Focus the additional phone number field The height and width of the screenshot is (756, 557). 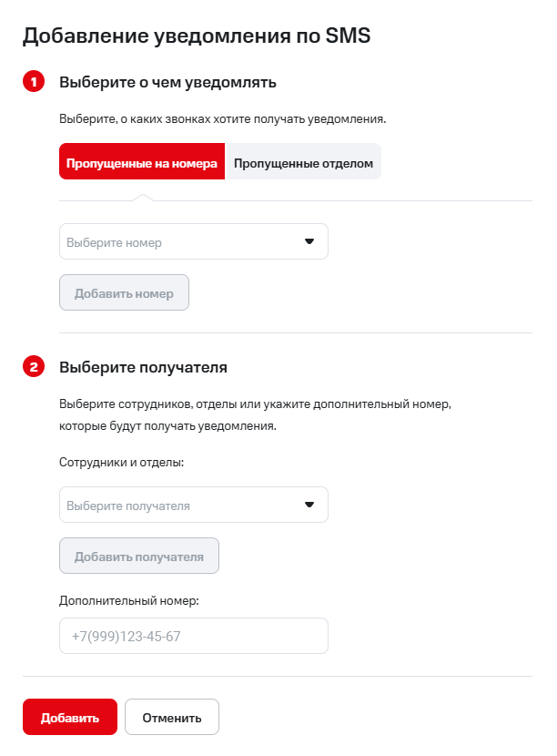(193, 636)
